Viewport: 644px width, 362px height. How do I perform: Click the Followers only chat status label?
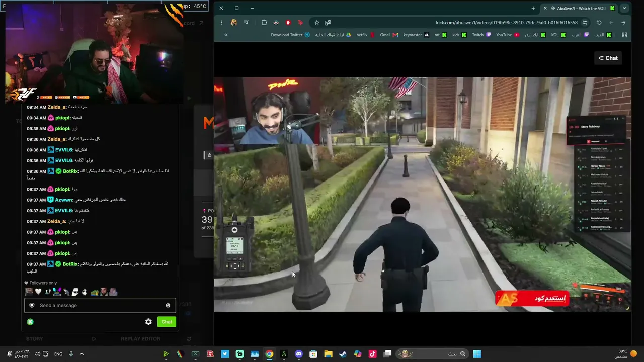click(40, 283)
